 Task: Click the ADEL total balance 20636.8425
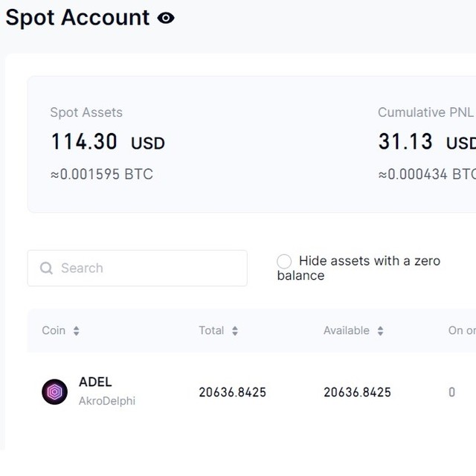pos(233,392)
